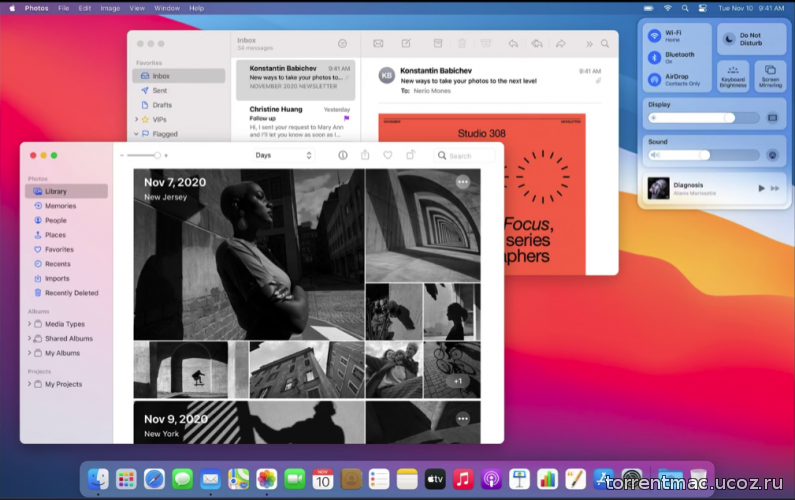Click the +1 more photos badge
The height and width of the screenshot is (500, 795).
click(458, 381)
